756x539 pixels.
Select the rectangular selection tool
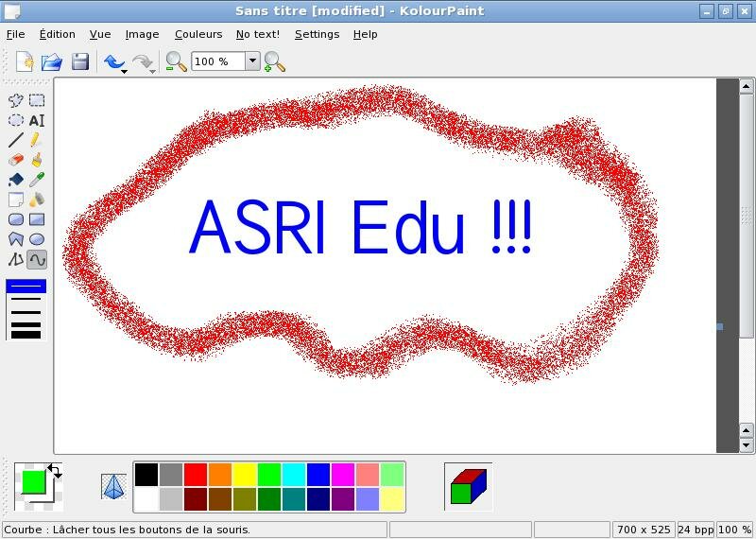[37, 100]
